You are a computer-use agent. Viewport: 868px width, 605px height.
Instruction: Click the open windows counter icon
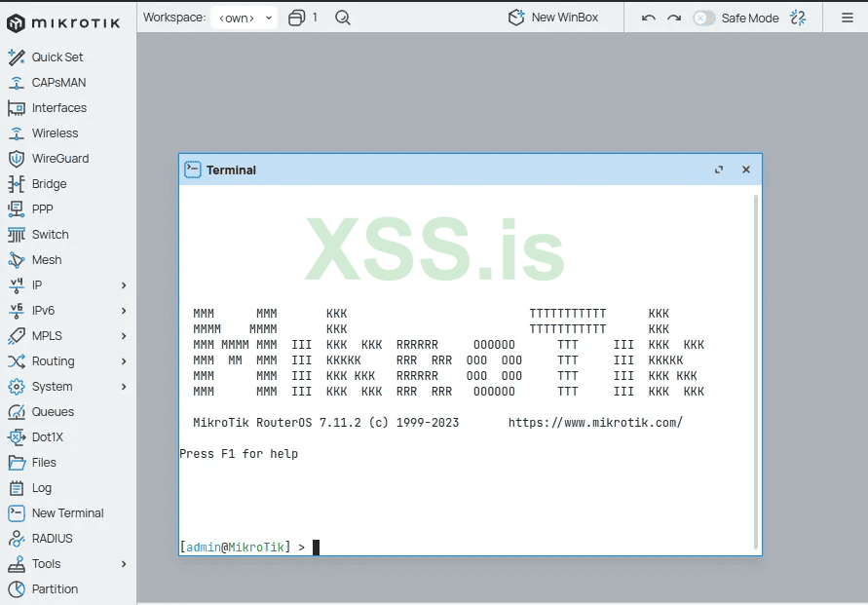click(297, 18)
